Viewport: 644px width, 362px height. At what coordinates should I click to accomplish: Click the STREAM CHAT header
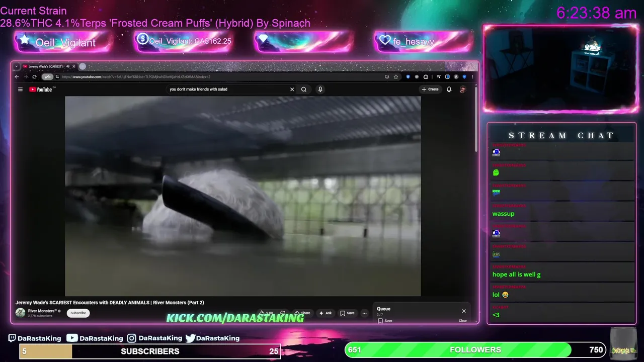tap(561, 135)
